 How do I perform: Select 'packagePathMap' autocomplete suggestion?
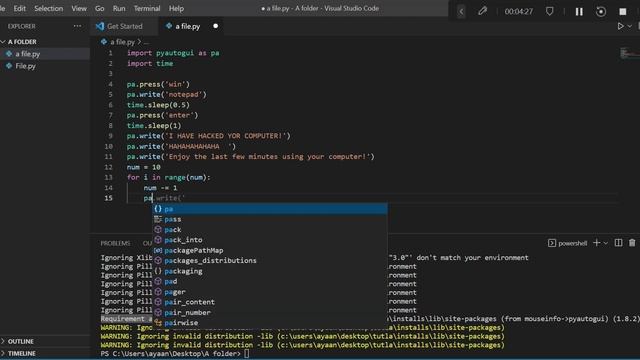(x=270, y=250)
